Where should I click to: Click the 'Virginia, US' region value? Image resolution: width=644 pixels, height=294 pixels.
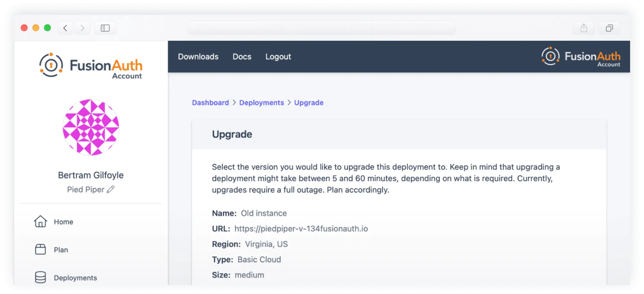[266, 244]
